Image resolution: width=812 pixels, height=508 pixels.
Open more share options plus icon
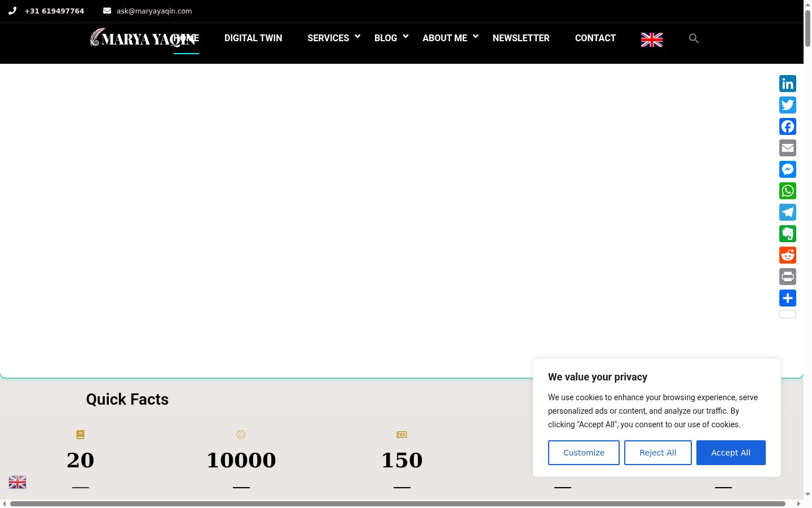click(788, 298)
